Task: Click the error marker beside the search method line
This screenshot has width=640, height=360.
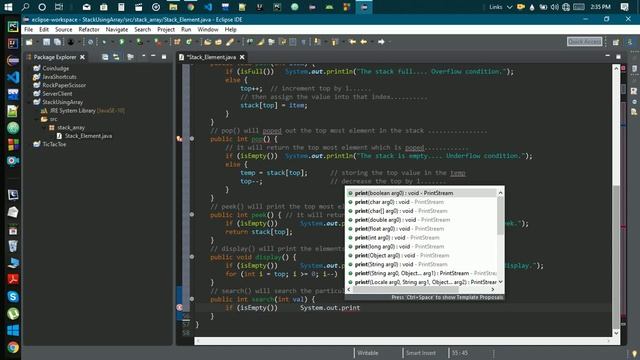Action: pos(180,307)
